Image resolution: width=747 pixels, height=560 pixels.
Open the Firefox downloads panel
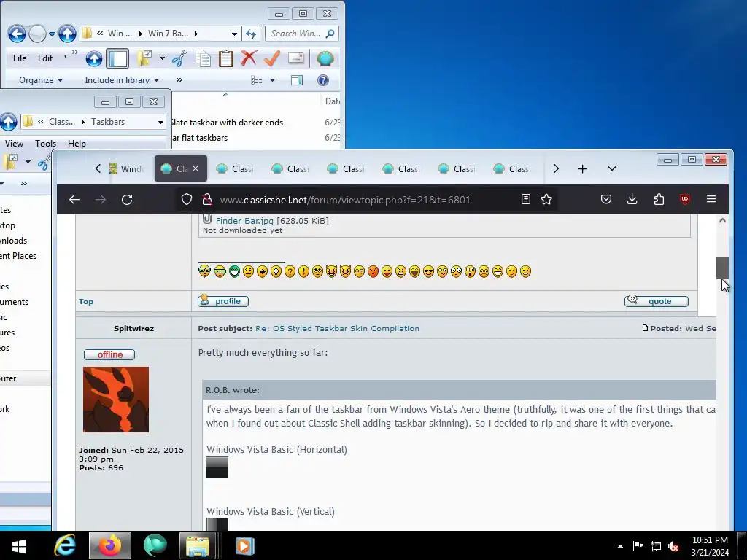coord(632,199)
